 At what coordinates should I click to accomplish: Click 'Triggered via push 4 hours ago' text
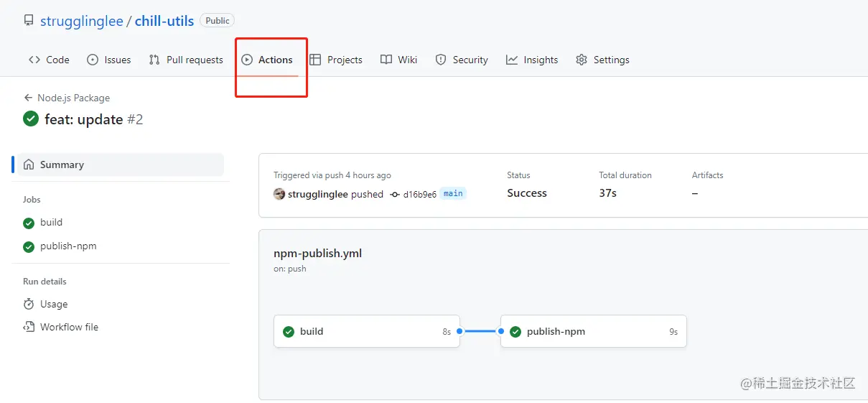click(x=332, y=175)
